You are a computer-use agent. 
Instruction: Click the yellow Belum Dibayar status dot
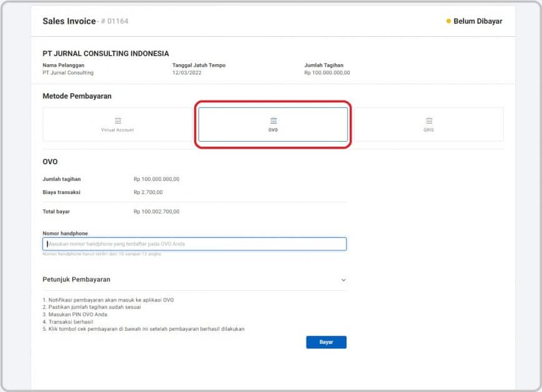point(448,21)
